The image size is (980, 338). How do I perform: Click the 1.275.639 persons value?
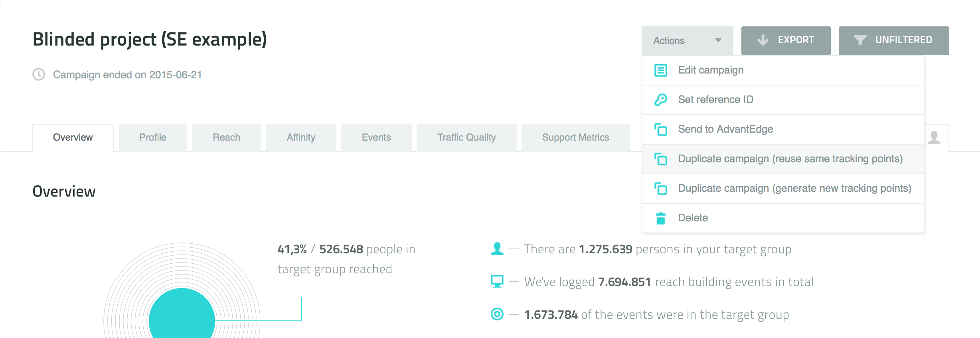605,249
